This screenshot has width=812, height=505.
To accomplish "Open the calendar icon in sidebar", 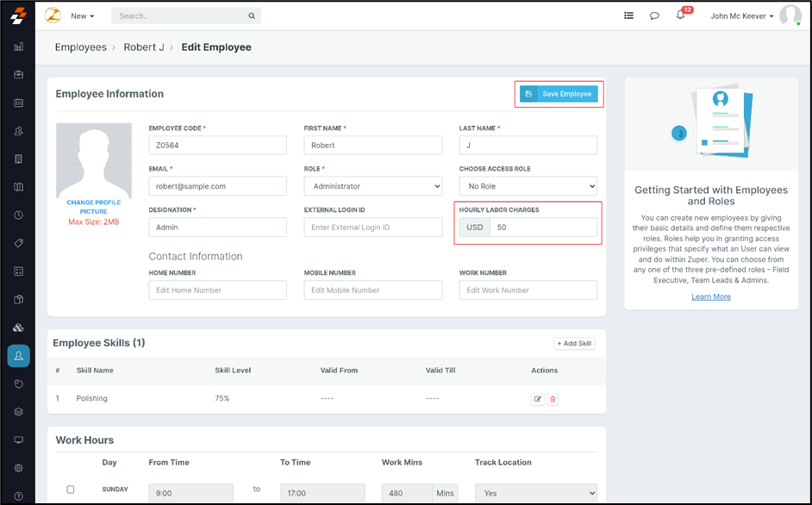I will pyautogui.click(x=18, y=103).
